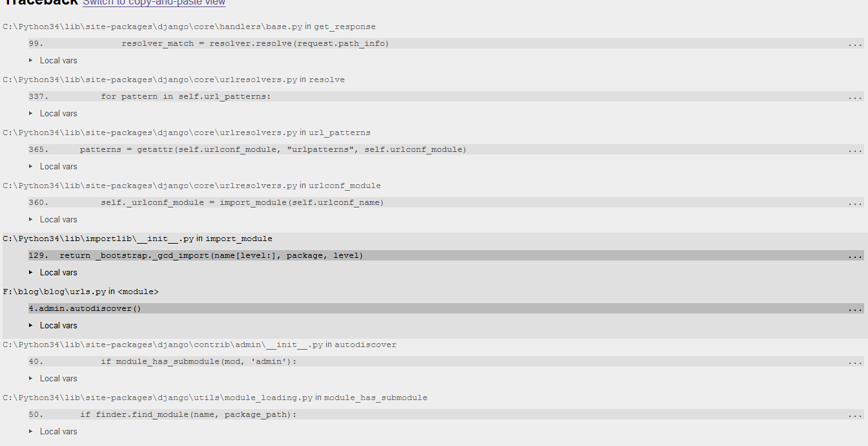
Task: Click ellipsis at end of line 99
Action: pyautogui.click(x=854, y=44)
